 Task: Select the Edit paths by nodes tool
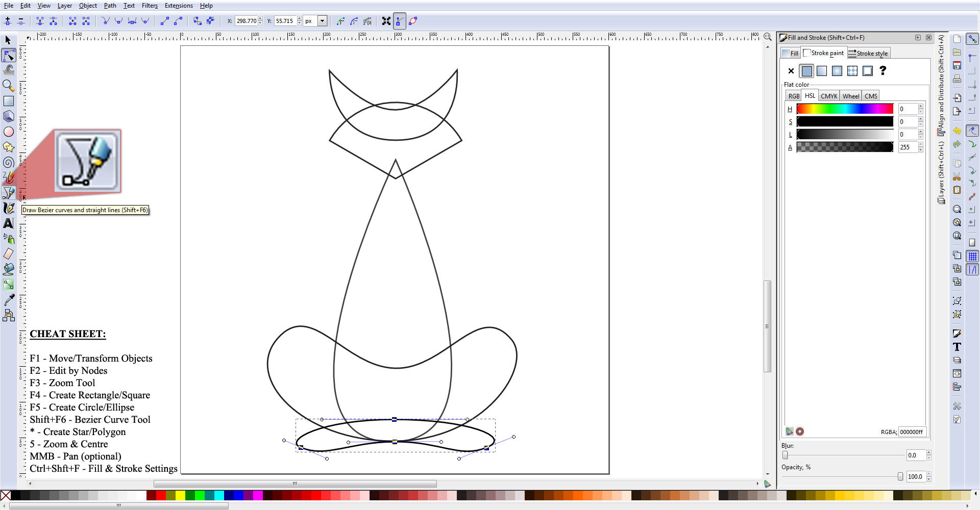(9, 55)
